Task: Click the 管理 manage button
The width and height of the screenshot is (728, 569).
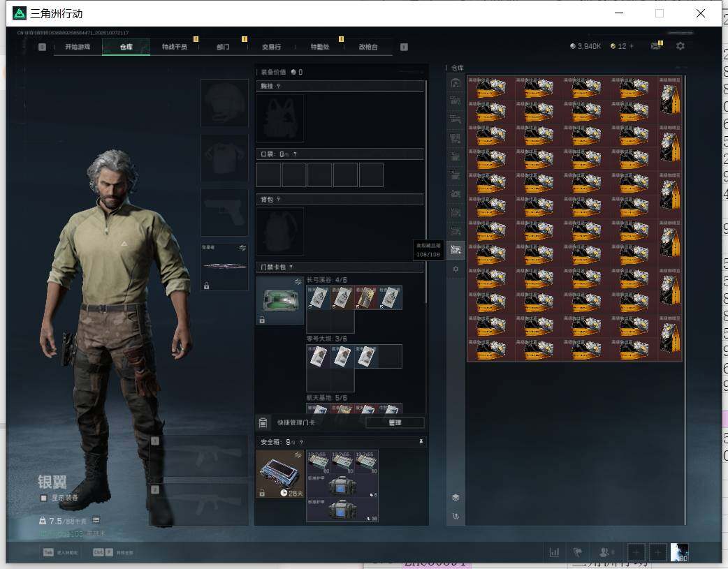Action: (395, 422)
